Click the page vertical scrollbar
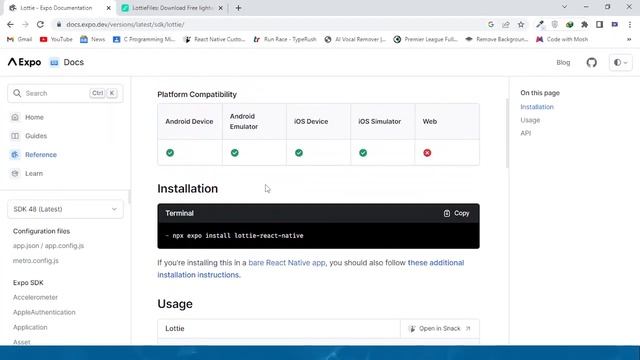 coord(507,133)
